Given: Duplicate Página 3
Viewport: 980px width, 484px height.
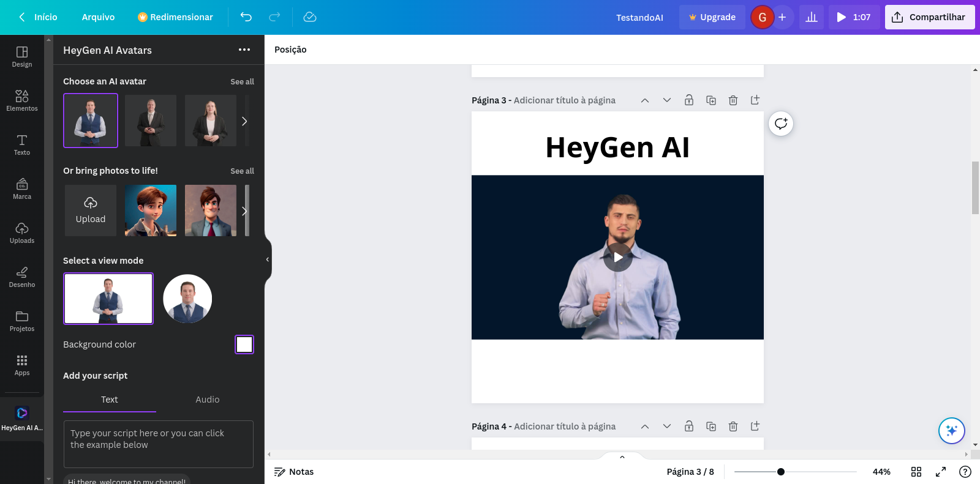Looking at the screenshot, I should coord(711,100).
